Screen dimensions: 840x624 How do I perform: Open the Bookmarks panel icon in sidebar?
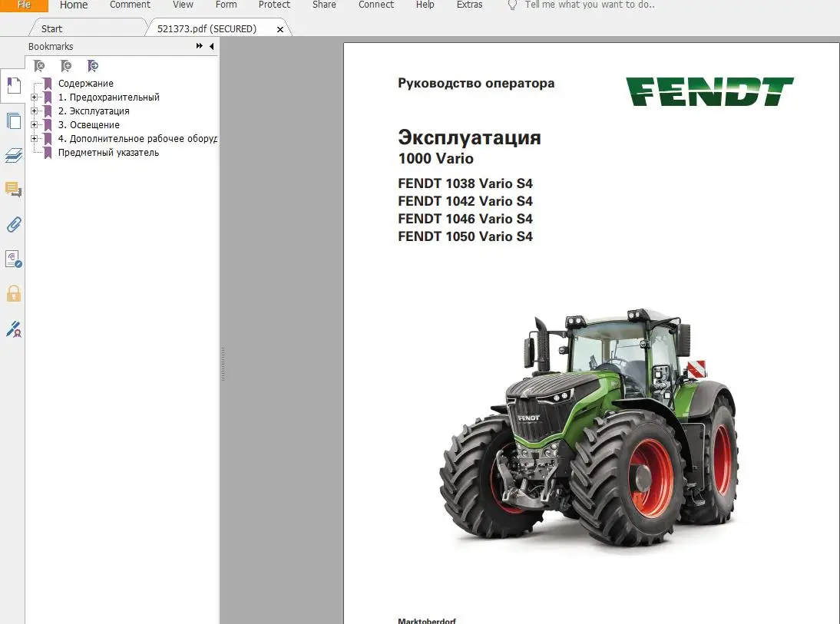pos(13,84)
